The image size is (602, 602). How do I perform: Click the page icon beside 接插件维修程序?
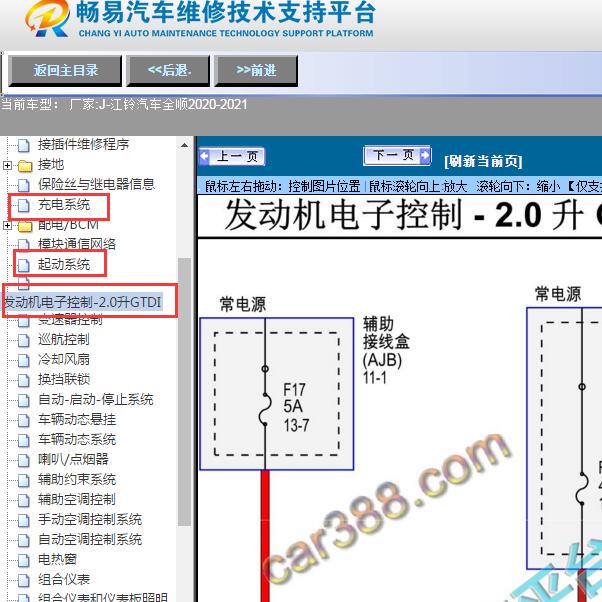pos(24,145)
